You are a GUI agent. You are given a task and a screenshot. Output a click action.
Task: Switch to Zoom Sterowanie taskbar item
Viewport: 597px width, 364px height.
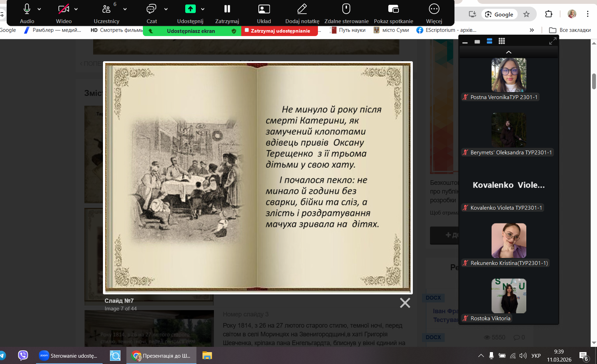(x=69, y=356)
